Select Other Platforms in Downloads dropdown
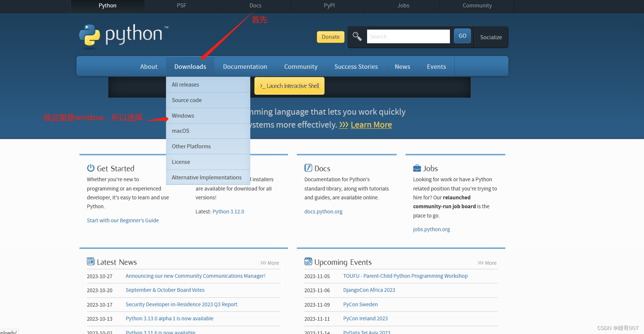The width and height of the screenshot is (644, 334). [x=208, y=146]
